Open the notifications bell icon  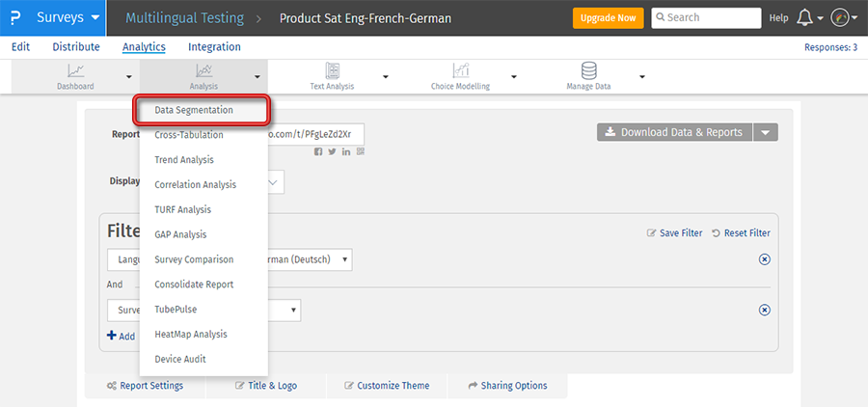coord(806,18)
